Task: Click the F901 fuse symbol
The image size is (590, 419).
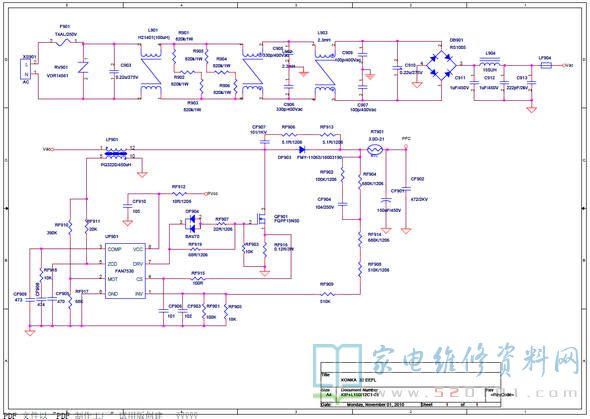Action: click(63, 42)
